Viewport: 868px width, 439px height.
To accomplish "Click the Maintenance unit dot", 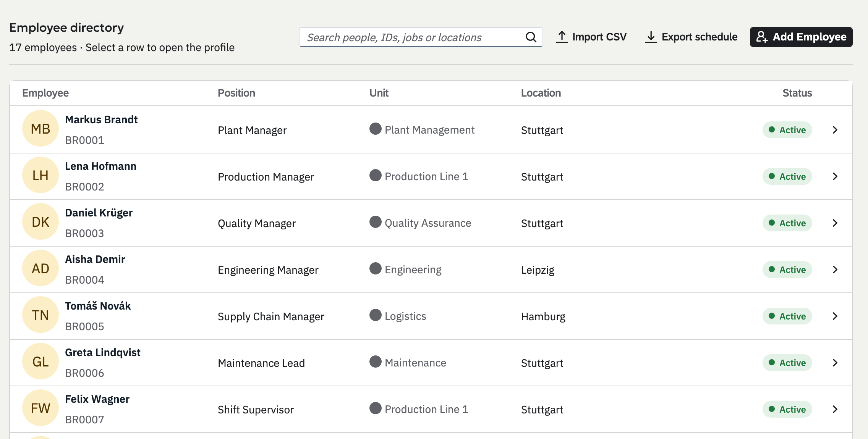I will tap(376, 362).
